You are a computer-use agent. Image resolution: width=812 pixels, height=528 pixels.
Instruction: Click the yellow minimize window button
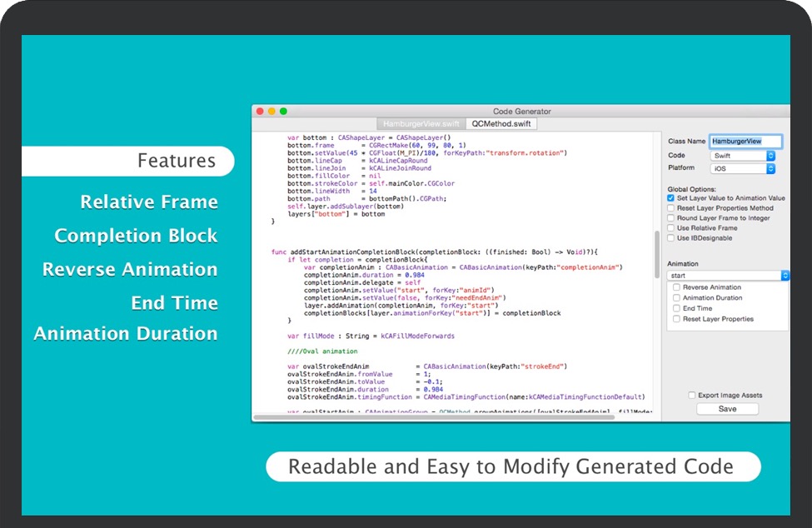(271, 111)
